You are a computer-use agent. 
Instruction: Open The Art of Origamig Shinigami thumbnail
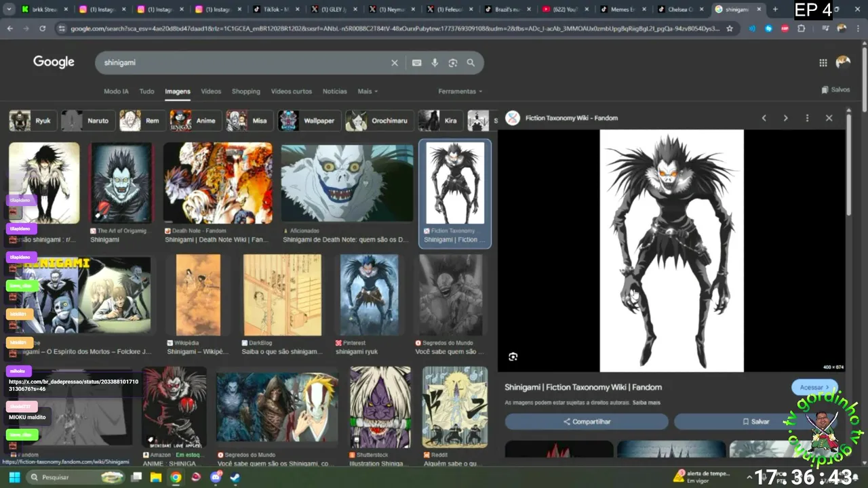(x=122, y=183)
